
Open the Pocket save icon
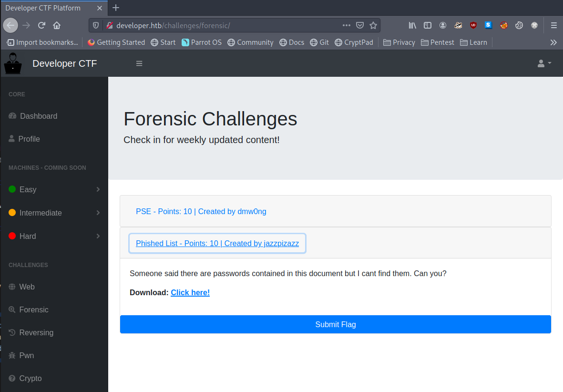(x=360, y=25)
